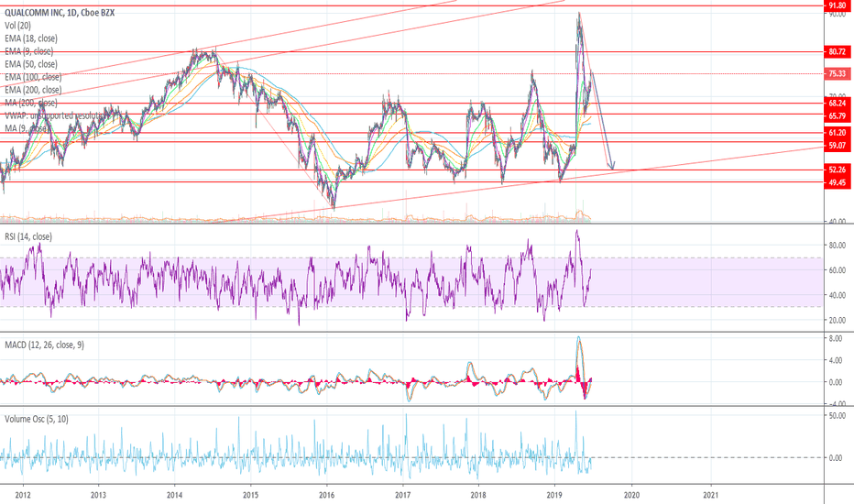This screenshot has width=854, height=504.
Task: Select the EMA (200, close) indicator label
Action: tap(33, 90)
